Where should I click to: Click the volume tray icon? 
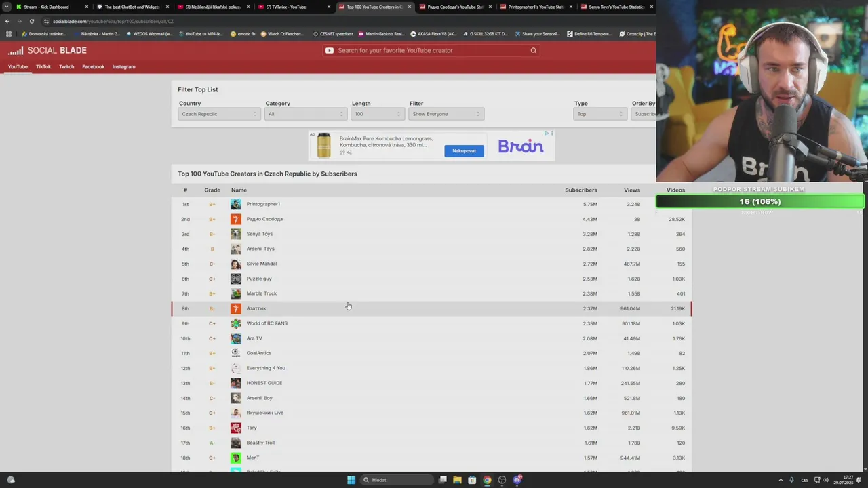pyautogui.click(x=825, y=480)
